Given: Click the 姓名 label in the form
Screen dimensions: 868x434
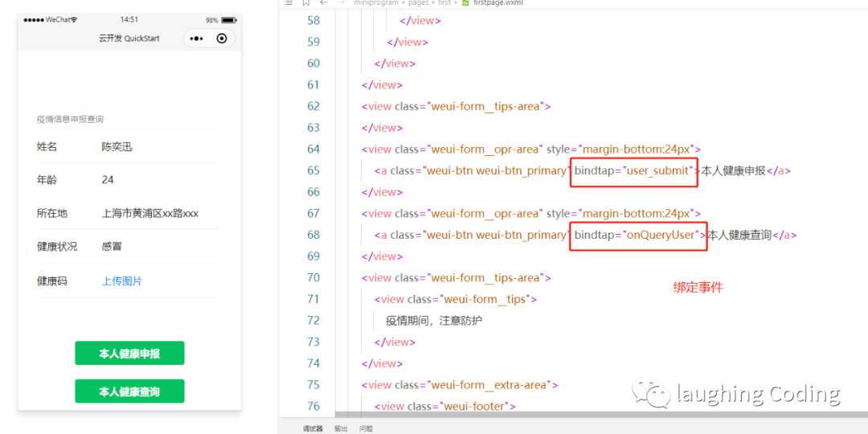Looking at the screenshot, I should 47,147.
